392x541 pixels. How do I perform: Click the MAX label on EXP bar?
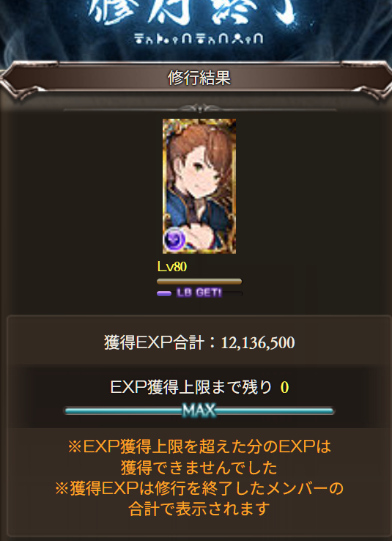[199, 411]
